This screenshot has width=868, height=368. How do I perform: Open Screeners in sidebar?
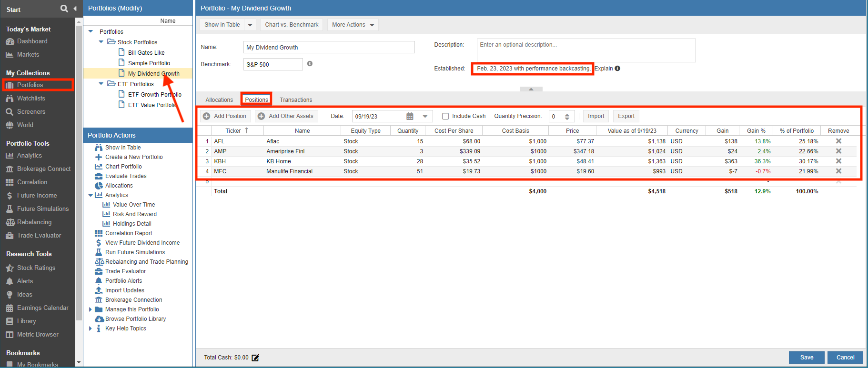tap(31, 112)
